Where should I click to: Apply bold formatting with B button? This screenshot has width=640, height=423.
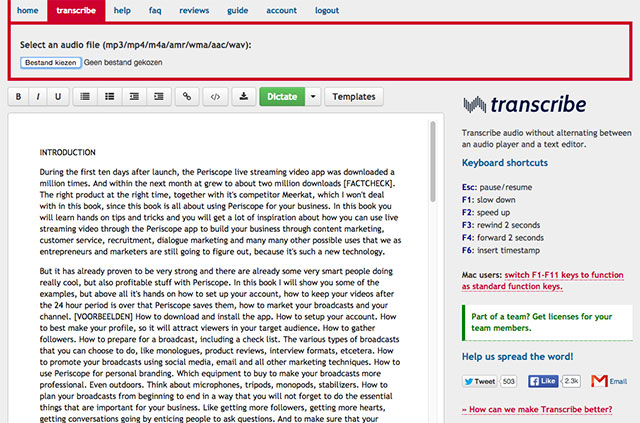[18, 97]
